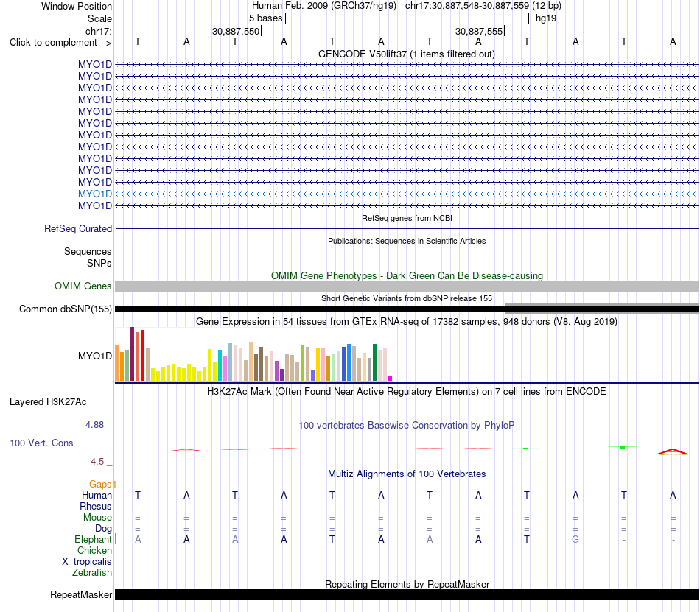Image resolution: width=700 pixels, height=612 pixels.
Task: Click the Window Position label
Action: pyautogui.click(x=77, y=6)
